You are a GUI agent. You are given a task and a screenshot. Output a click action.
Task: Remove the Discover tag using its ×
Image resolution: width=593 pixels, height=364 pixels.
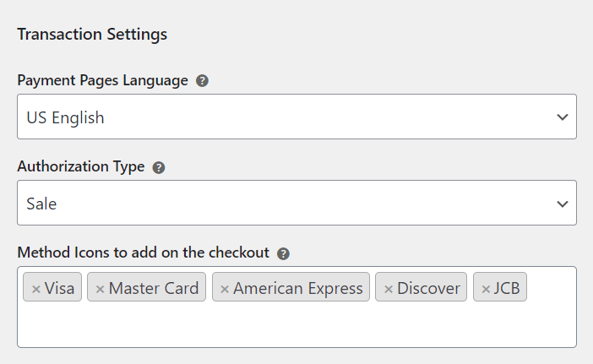pyautogui.click(x=388, y=289)
